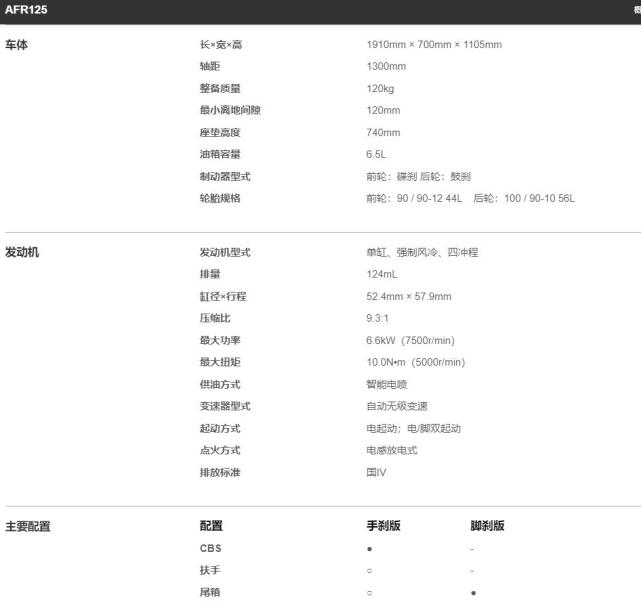641x602 pixels.
Task: Click the 油箱容量 value 6.5L
Action: click(376, 155)
